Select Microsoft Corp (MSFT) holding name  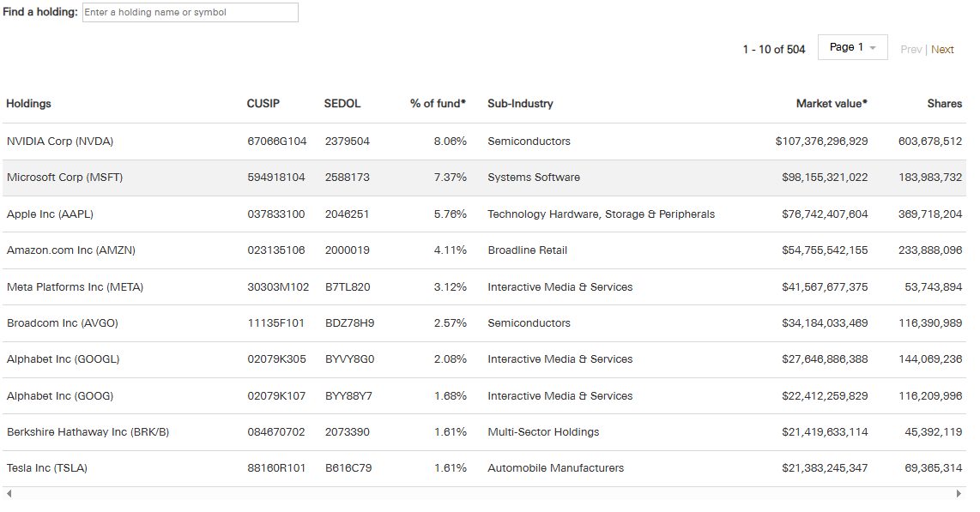(64, 178)
